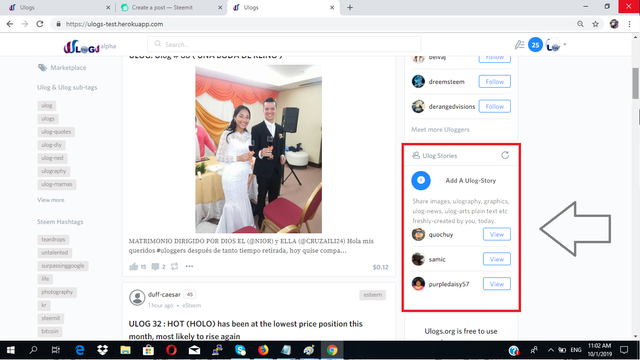Select the ulog-mamas tag
Viewport: 640px width, 360px height.
coord(57,184)
